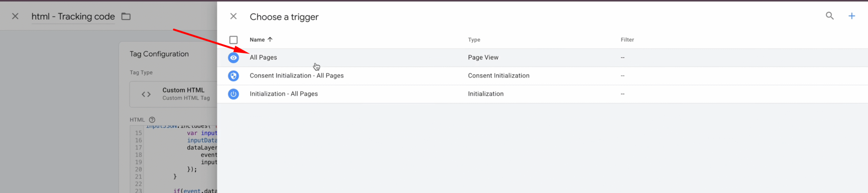Click the search icon in trigger panel

(x=829, y=16)
